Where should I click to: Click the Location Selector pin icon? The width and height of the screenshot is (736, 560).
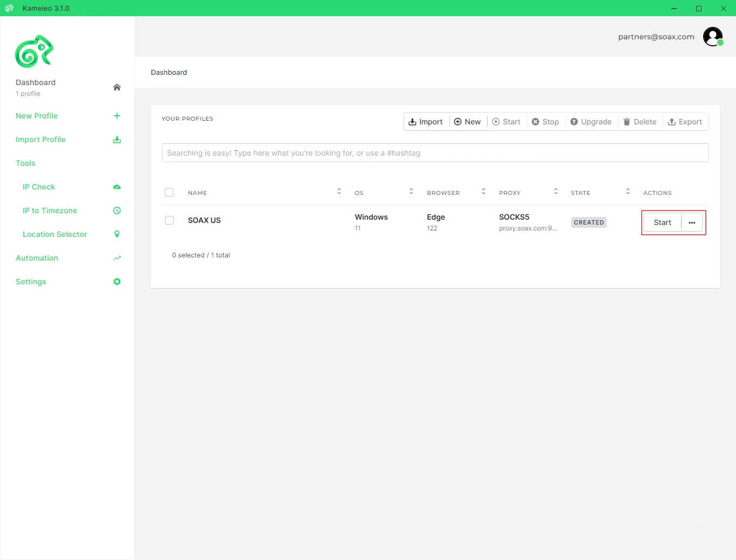[x=117, y=234]
